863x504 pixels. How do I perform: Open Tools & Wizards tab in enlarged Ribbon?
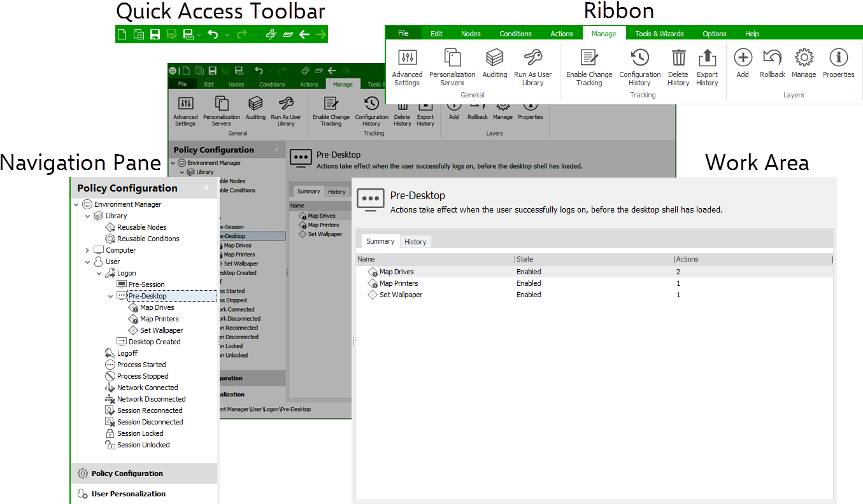659,34
